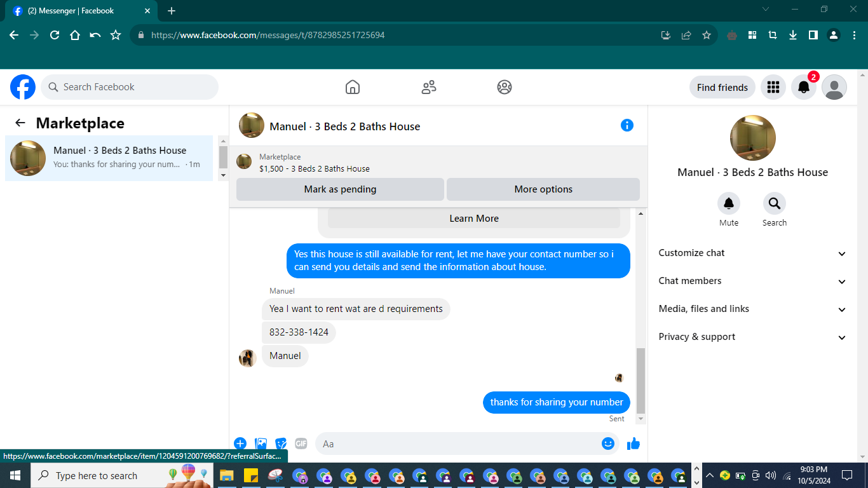Open the browser side panel icon
868x488 pixels.
pos(813,35)
